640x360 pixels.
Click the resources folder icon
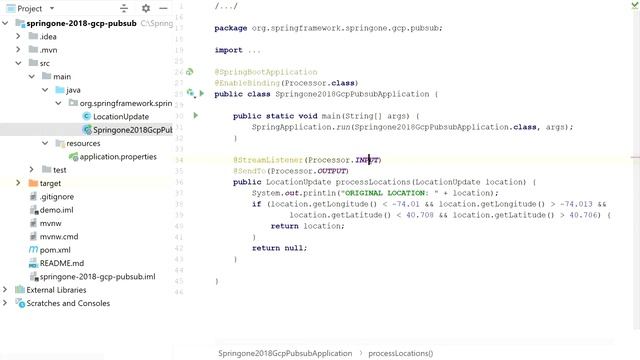point(60,143)
